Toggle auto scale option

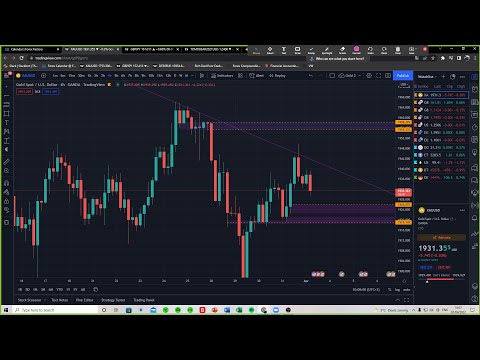406,290
